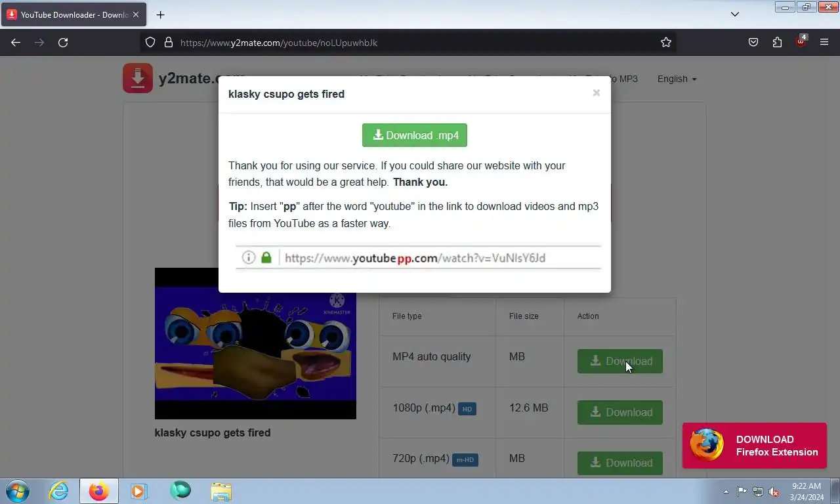Click the 1080p (.mp4) row label
This screenshot has width=840, height=504.
click(424, 408)
